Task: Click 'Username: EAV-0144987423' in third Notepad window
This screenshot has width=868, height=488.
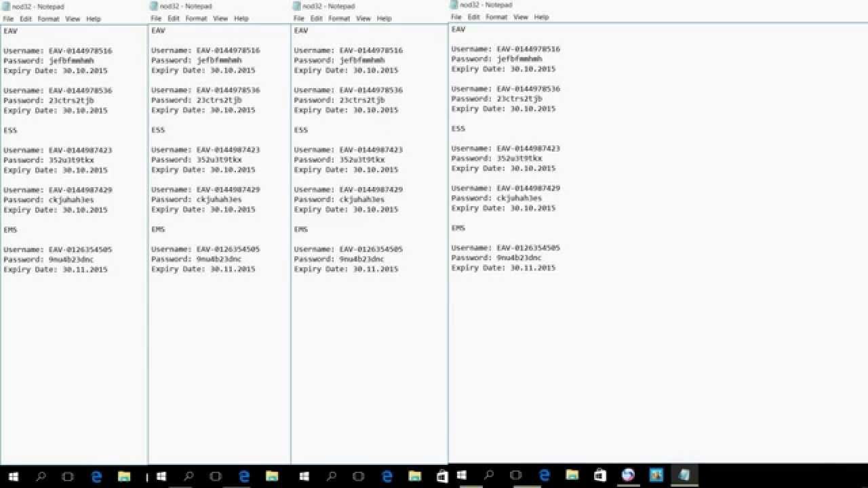Action: pos(349,150)
